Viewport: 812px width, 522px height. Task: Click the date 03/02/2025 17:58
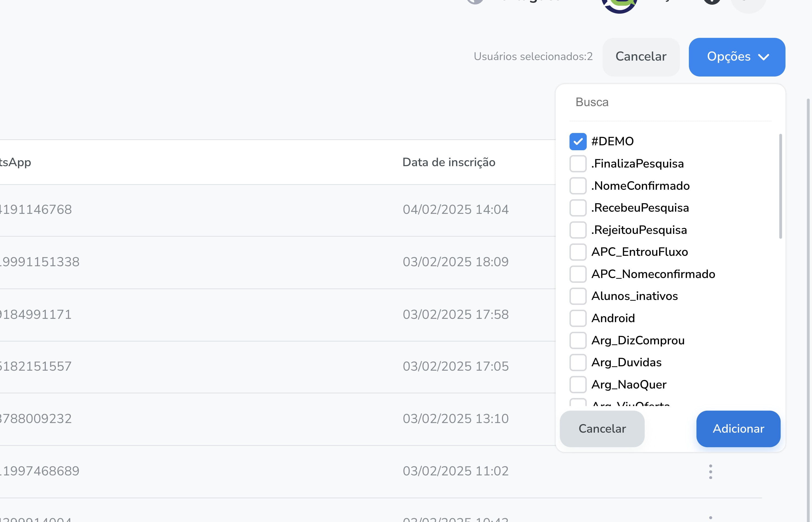coord(455,314)
